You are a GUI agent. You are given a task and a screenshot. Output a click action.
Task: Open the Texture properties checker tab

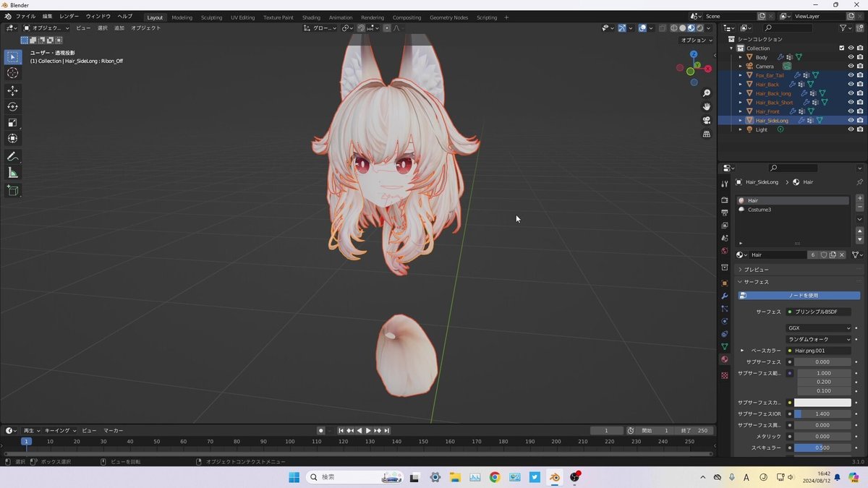click(724, 375)
